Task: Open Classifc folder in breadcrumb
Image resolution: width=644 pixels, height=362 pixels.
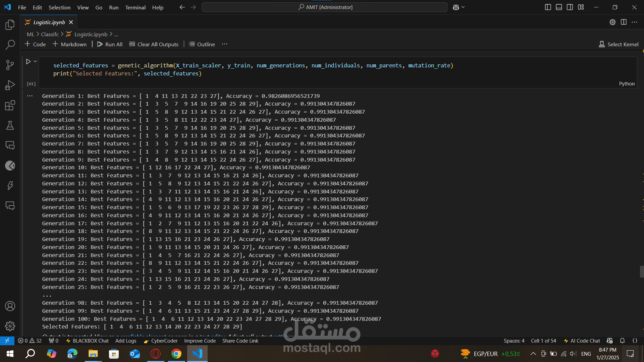Action: coord(50,34)
